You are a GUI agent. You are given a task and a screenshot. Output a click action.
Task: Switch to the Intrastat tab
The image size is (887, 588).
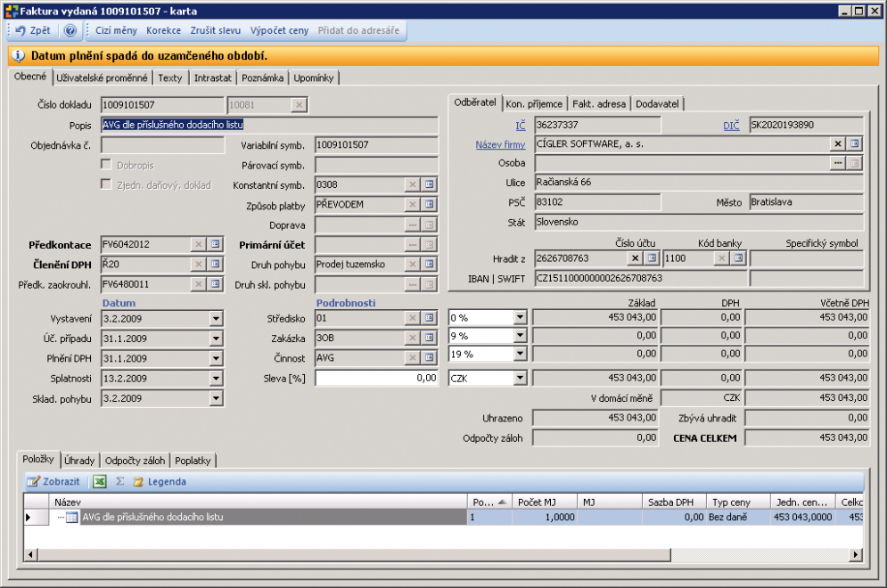[x=213, y=78]
